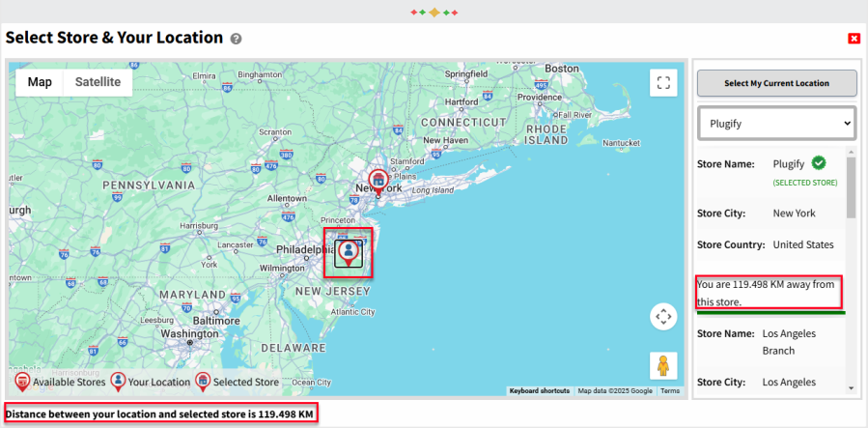
Task: Click the Street View pegman icon
Action: click(x=663, y=366)
